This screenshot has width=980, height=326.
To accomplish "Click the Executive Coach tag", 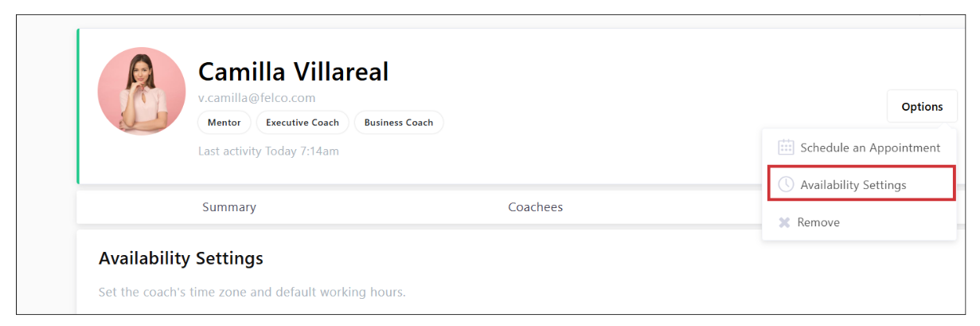I will click(303, 123).
